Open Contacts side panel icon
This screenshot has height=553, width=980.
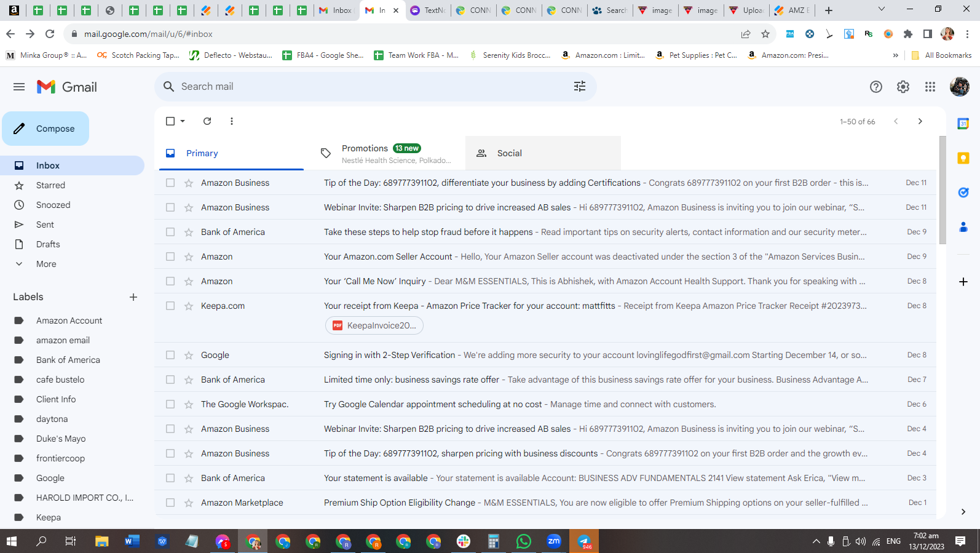click(963, 227)
